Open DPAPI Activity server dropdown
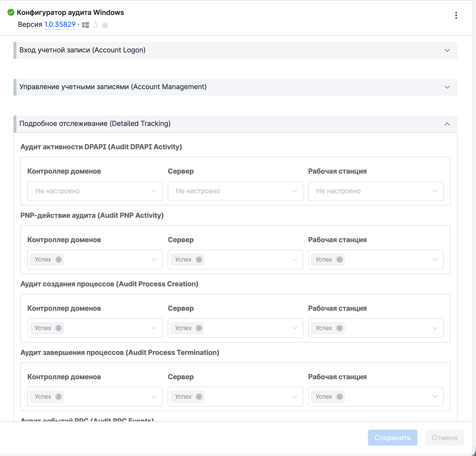The width and height of the screenshot is (476, 456). coord(235,191)
